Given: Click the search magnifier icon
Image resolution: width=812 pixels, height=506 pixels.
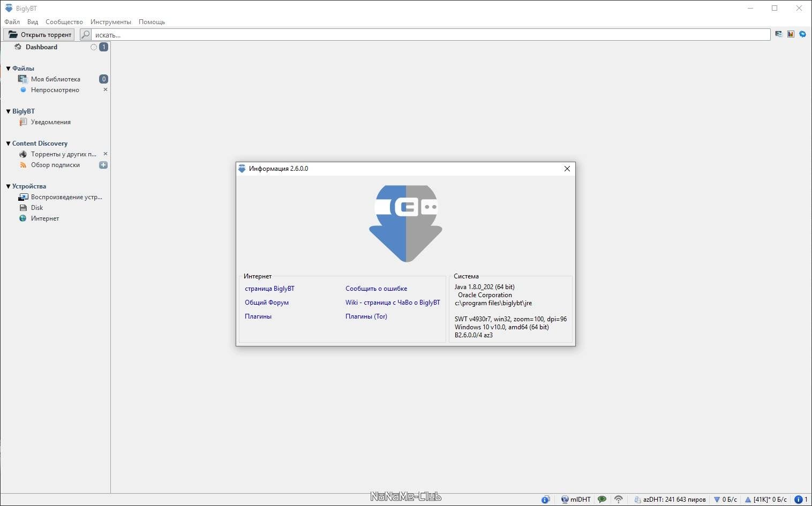Looking at the screenshot, I should (86, 35).
